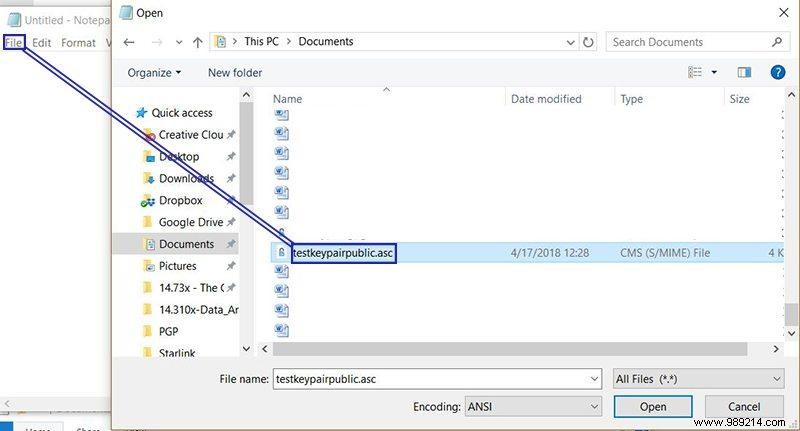
Task: Click the 4/17/2018 12:28 date cell
Action: click(x=550, y=253)
